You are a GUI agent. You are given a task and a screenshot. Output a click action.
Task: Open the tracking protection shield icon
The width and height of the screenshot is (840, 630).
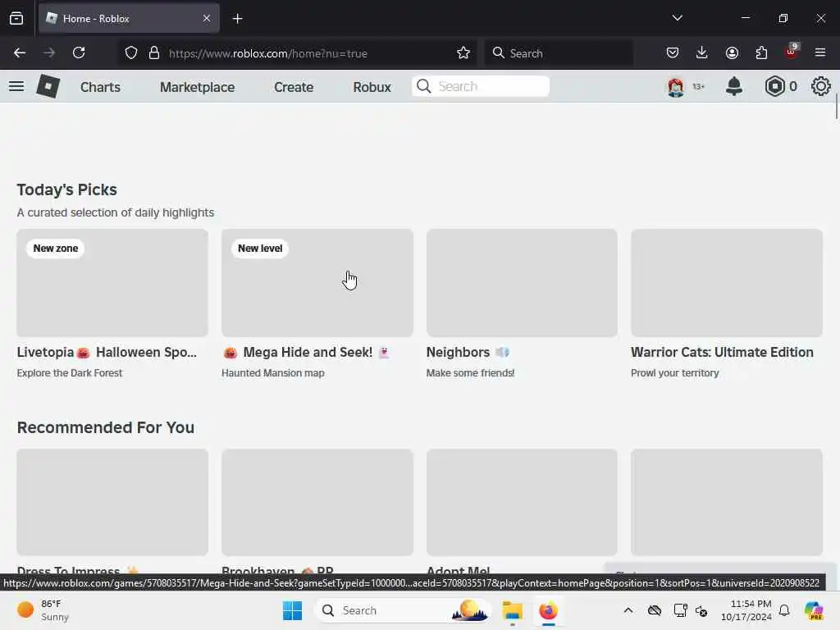coord(131,52)
